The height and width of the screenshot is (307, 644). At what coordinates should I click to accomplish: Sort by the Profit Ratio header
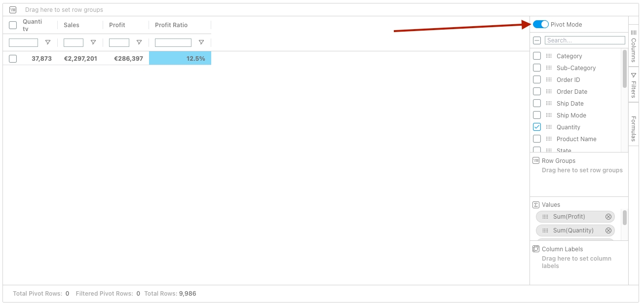[171, 25]
